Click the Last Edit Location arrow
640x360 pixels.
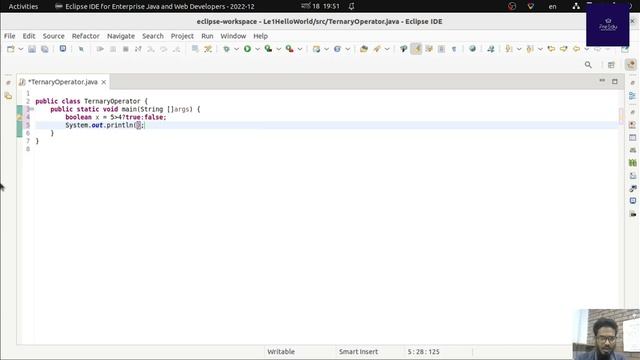tap(551, 49)
